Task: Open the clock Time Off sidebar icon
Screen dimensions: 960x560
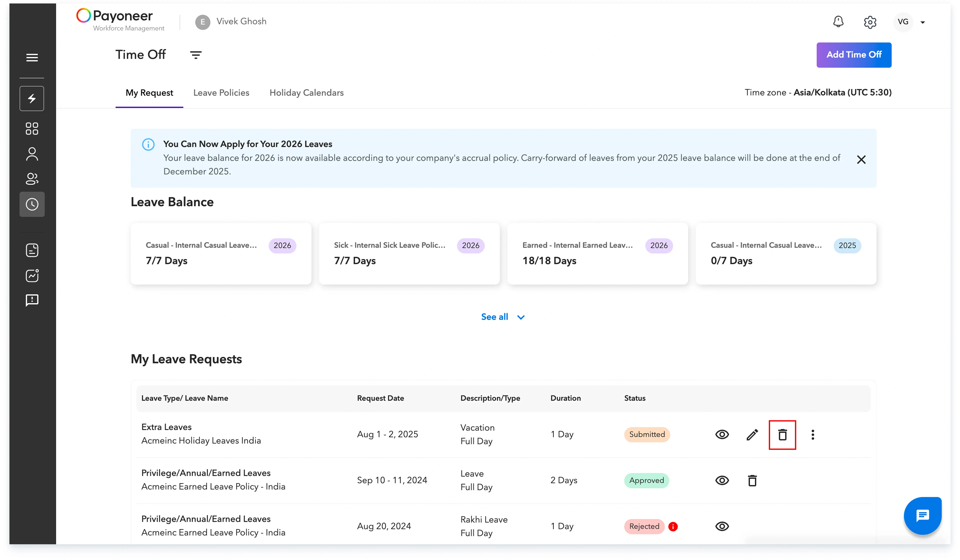Action: point(32,204)
